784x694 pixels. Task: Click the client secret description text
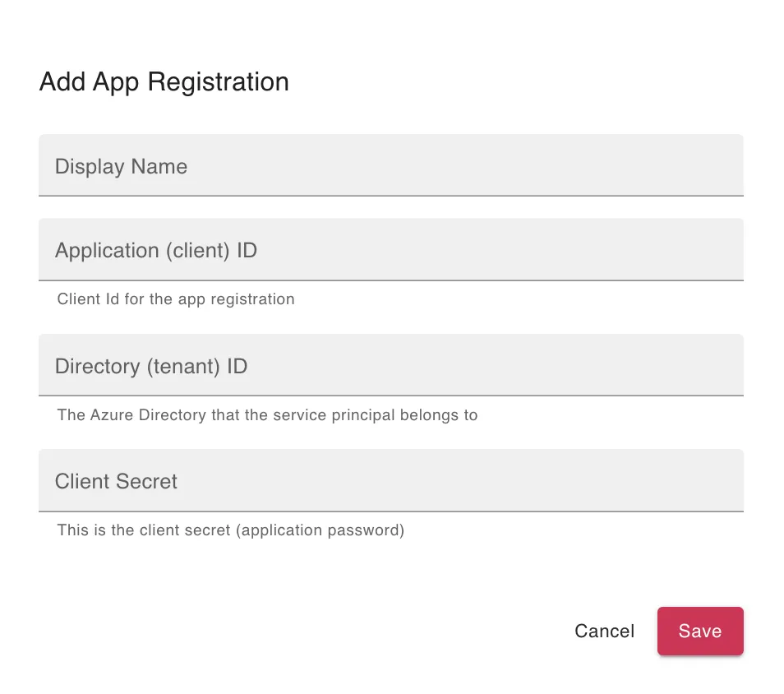pyautogui.click(x=230, y=530)
